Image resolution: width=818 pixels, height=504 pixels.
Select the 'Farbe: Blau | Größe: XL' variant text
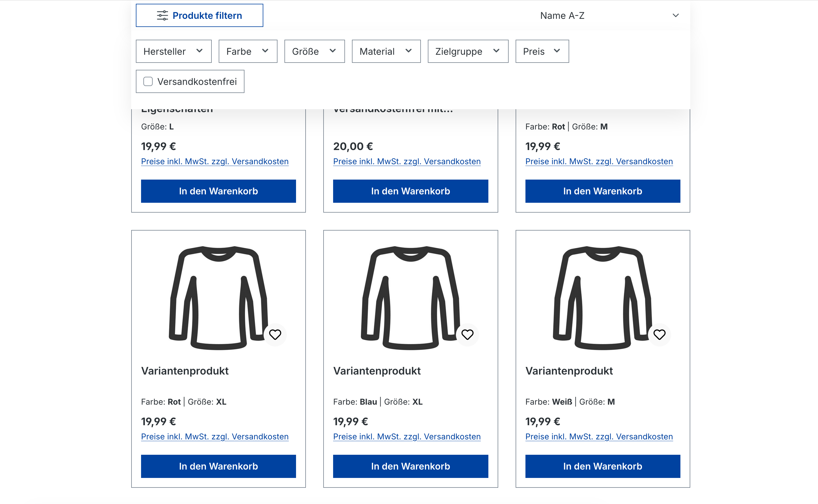click(378, 402)
